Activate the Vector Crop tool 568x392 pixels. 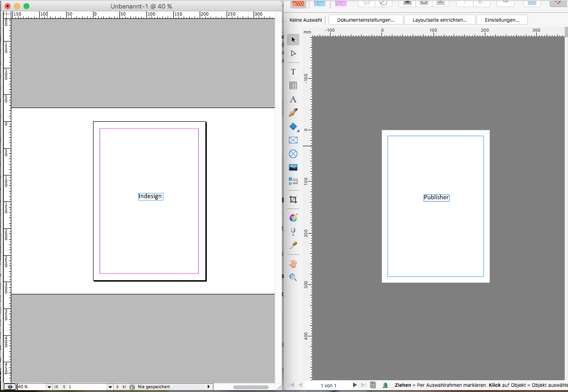pos(293,200)
